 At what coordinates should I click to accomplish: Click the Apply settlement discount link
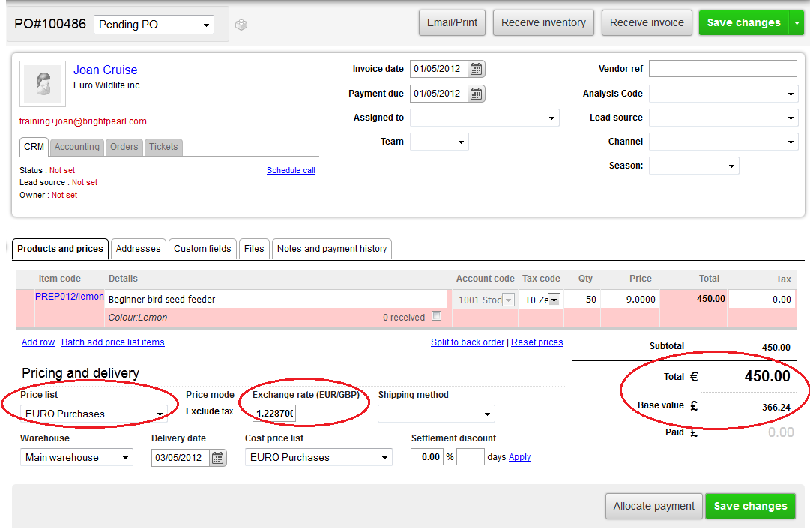pos(520,457)
